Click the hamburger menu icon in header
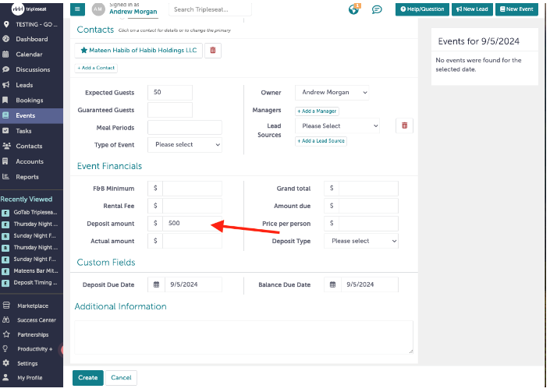The width and height of the screenshot is (550, 392). (78, 9)
